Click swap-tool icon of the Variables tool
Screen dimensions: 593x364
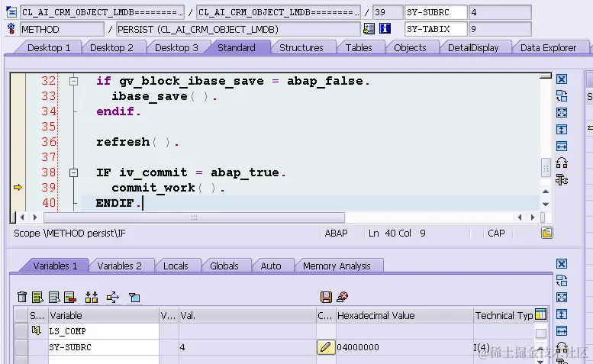[562, 281]
